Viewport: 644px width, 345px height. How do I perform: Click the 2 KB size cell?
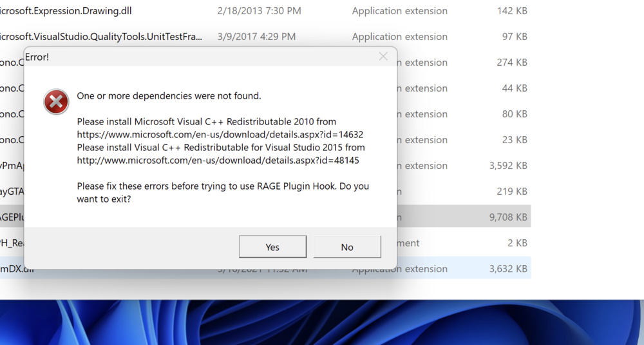pos(518,243)
